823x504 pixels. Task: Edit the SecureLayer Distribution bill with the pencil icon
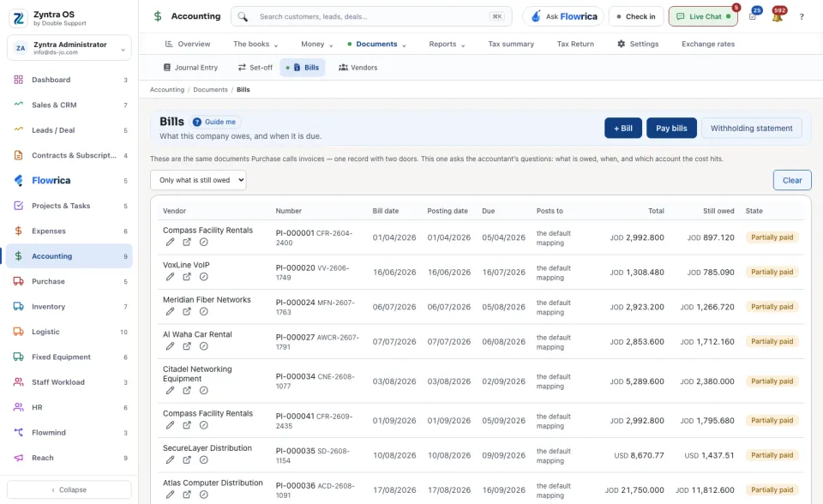click(x=170, y=460)
